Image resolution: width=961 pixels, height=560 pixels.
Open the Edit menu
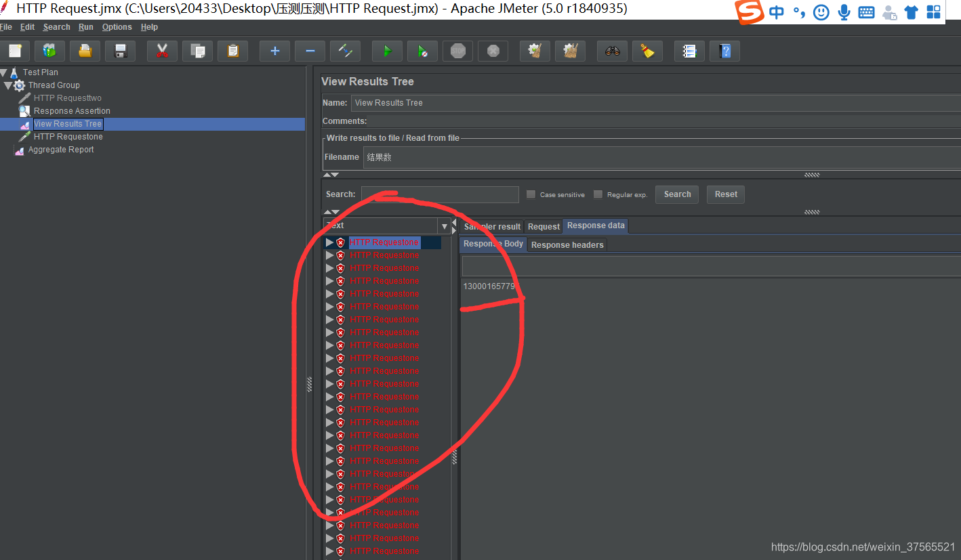(x=27, y=27)
